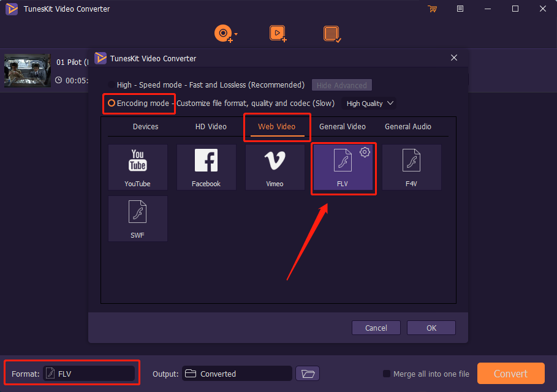Select the YouTube format tile
Viewport: 557px width, 392px height.
click(137, 167)
